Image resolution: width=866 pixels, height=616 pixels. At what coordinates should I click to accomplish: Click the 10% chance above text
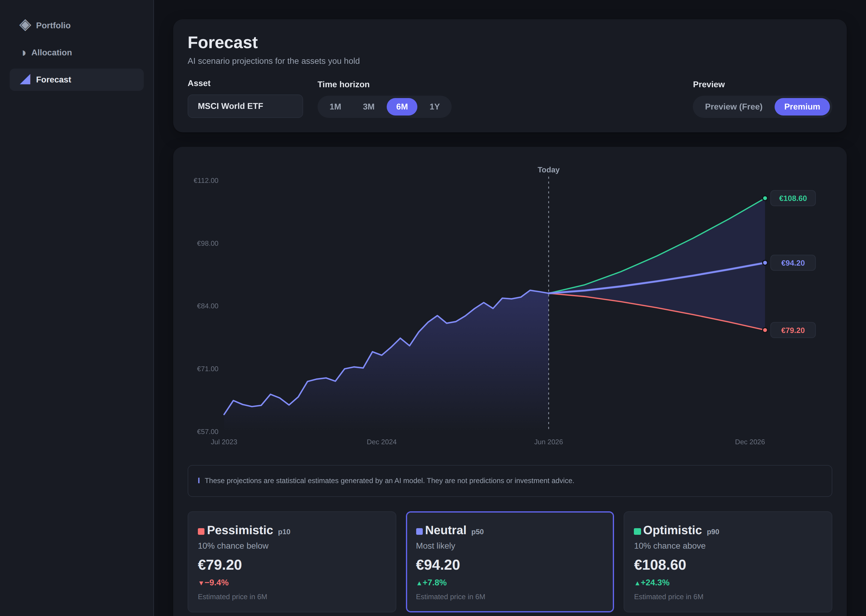(670, 546)
